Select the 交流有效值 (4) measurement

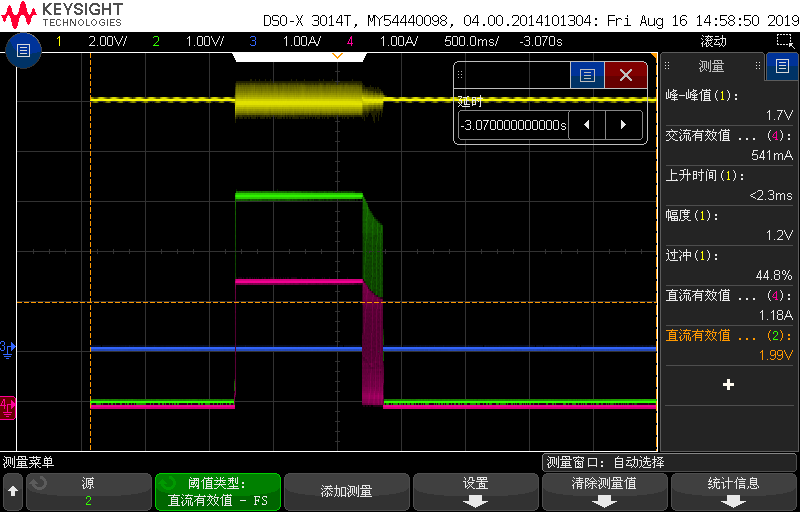pyautogui.click(x=729, y=145)
